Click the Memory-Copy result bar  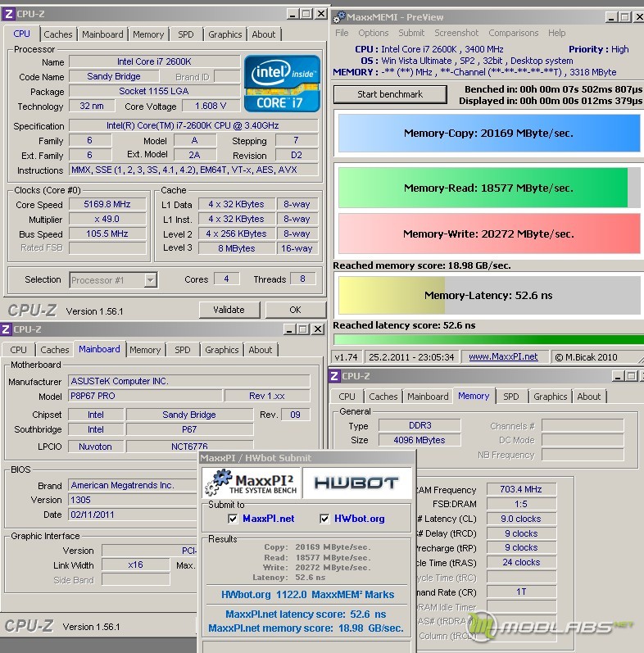489,134
